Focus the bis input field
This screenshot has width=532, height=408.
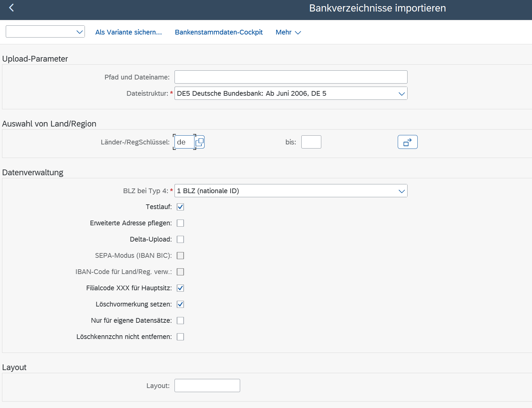click(311, 142)
